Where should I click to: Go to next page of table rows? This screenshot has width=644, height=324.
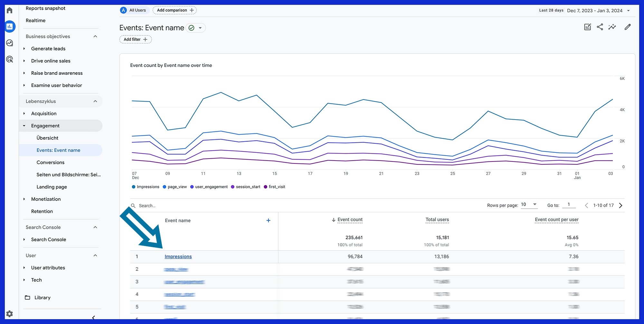click(620, 205)
